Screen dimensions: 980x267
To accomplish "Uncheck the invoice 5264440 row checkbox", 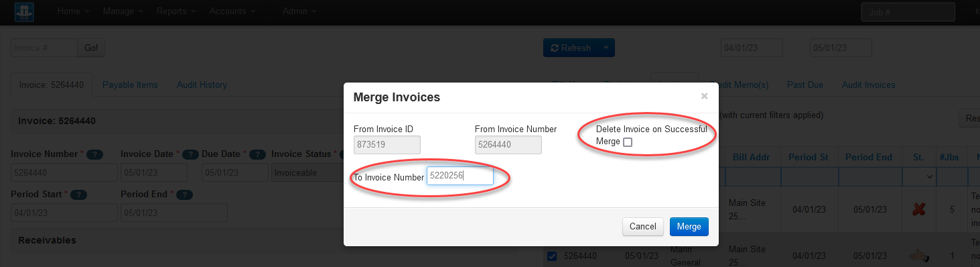I will click(552, 256).
